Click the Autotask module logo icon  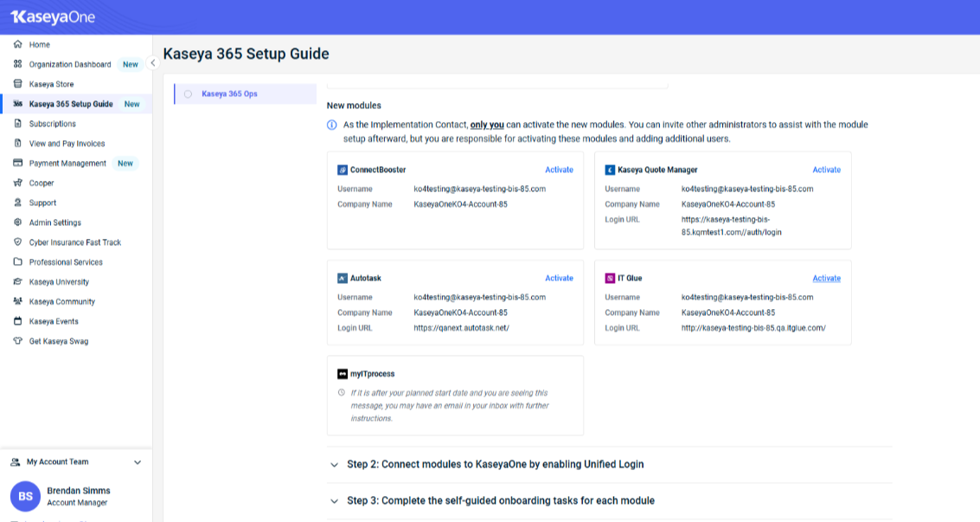click(343, 278)
